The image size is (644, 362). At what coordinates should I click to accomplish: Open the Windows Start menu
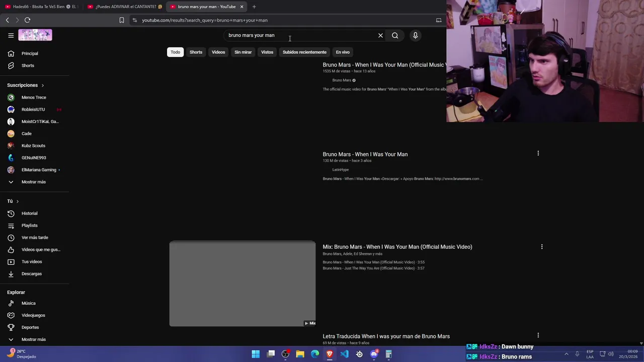coord(256,354)
